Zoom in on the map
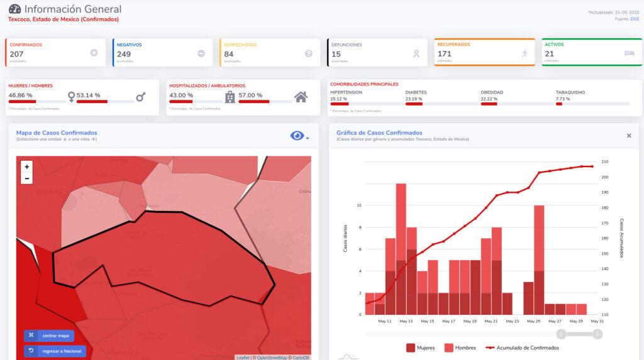Image resolution: width=644 pixels, height=360 pixels. click(26, 167)
